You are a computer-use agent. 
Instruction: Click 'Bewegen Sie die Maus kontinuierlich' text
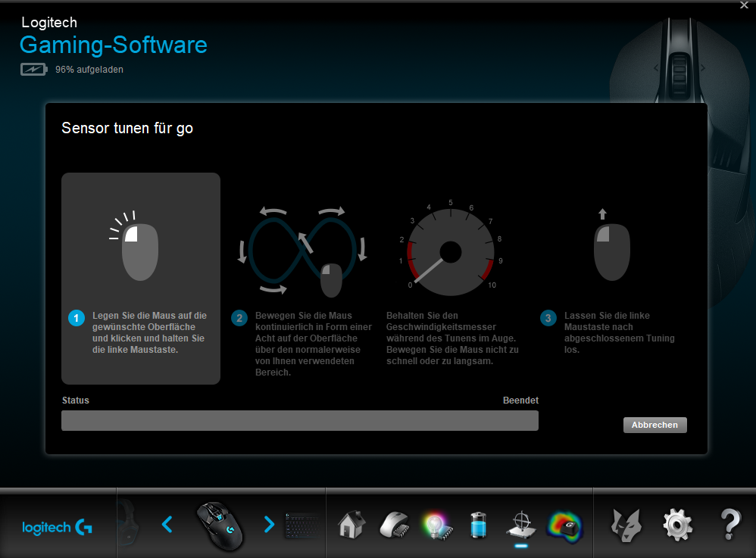pos(314,344)
